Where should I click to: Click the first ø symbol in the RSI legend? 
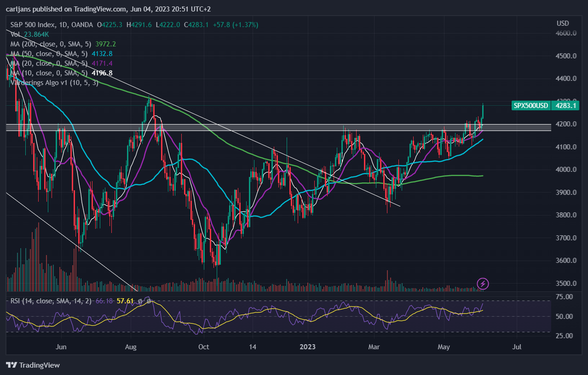[x=140, y=301]
